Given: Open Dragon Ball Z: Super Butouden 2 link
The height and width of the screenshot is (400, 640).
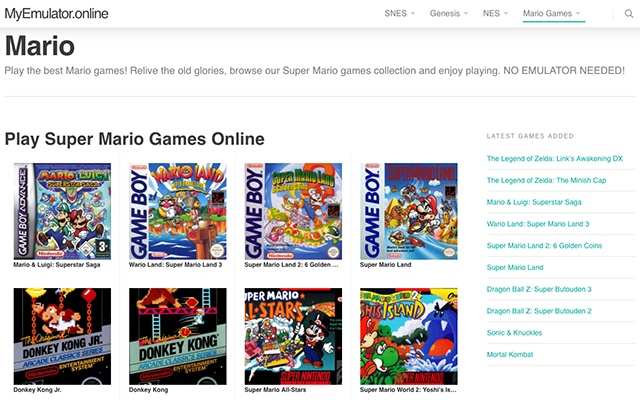Looking at the screenshot, I should 539,311.
